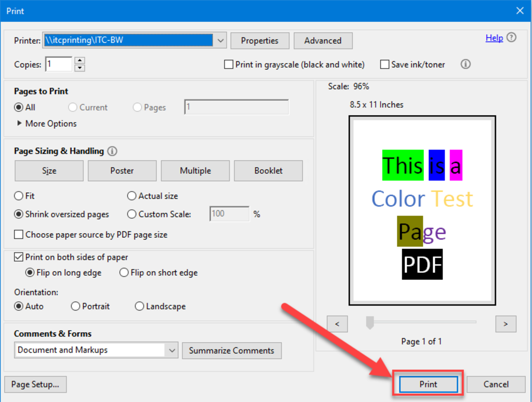Viewport: 532px width, 402px height.
Task: Choose Multiple pages per sheet mode
Action: (x=195, y=170)
